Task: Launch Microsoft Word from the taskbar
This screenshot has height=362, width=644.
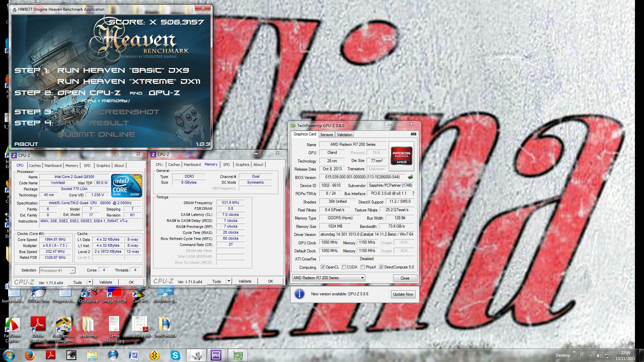Action: click(133, 355)
